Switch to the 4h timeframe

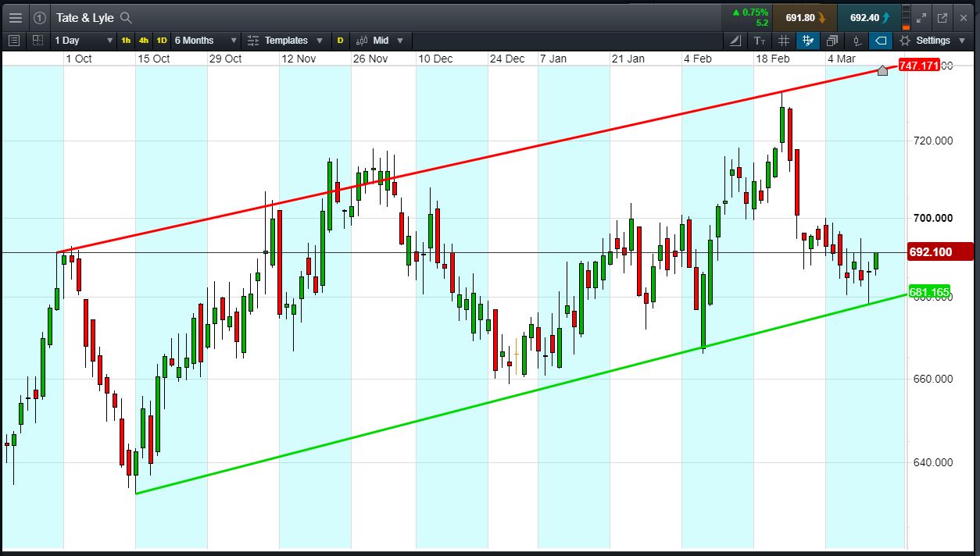pyautogui.click(x=144, y=41)
